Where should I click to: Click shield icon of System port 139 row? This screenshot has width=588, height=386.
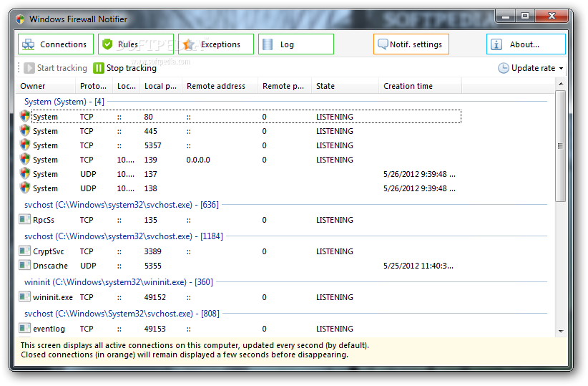click(x=25, y=159)
